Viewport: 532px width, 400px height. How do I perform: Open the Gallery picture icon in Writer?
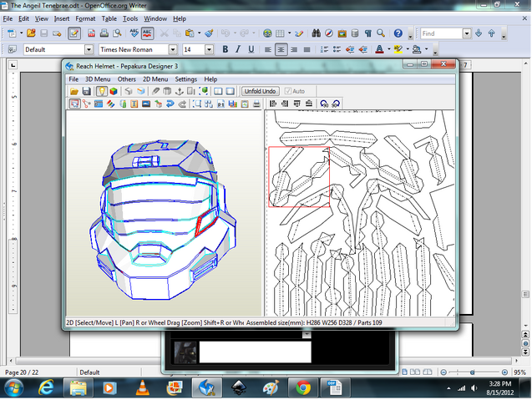pyautogui.click(x=342, y=33)
